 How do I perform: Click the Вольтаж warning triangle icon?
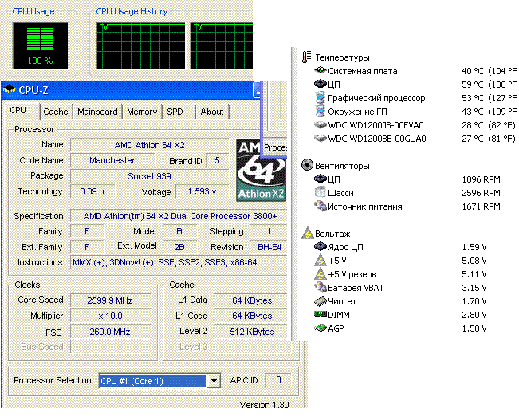(x=308, y=233)
